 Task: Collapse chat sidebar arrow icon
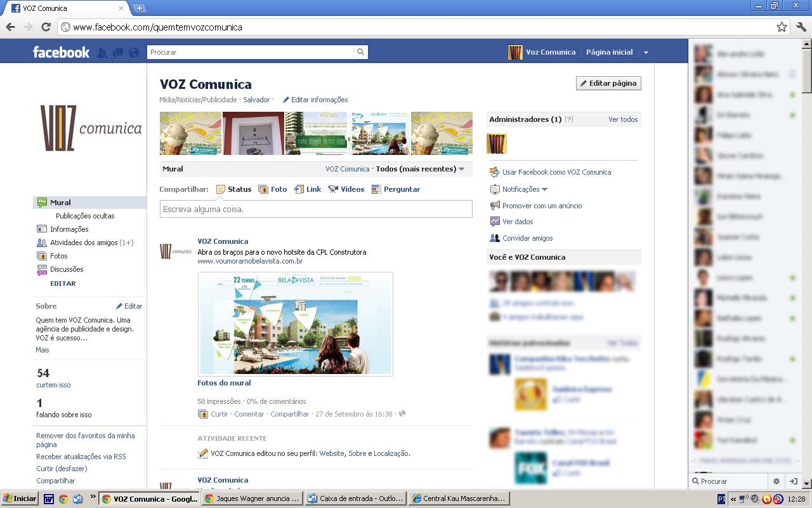[793, 481]
